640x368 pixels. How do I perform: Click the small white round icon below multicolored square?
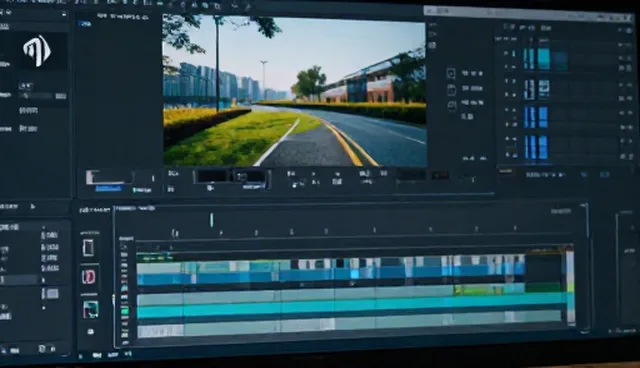(x=91, y=331)
